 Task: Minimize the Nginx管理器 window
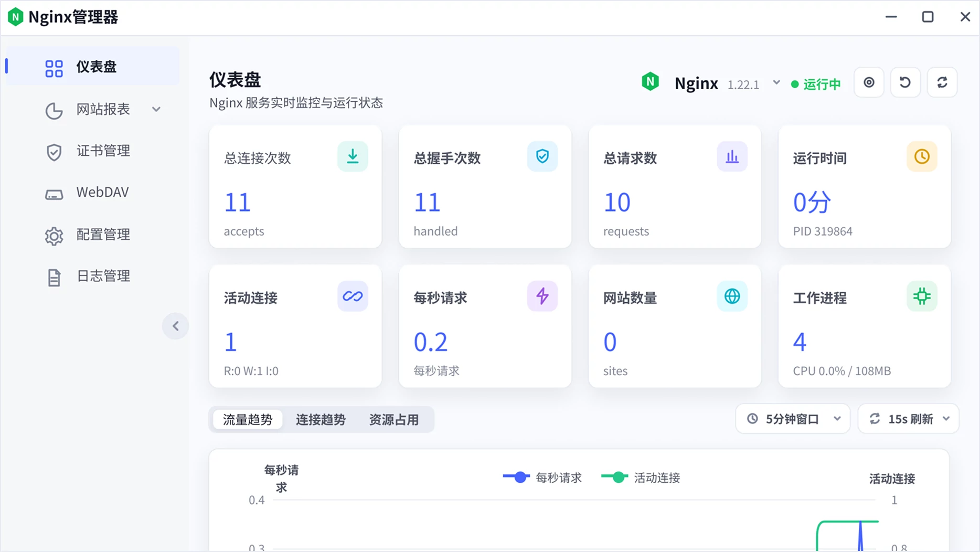pos(891,17)
